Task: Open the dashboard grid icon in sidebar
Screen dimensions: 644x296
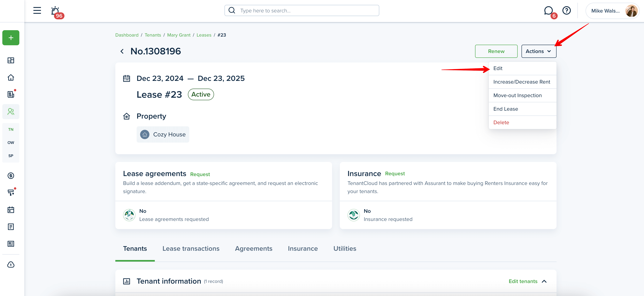Action: (11, 61)
